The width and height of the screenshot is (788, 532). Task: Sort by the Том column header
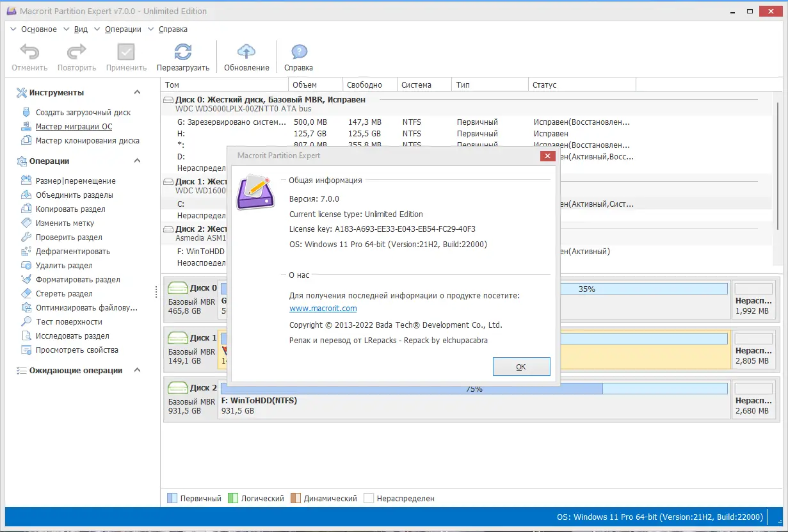click(x=225, y=85)
